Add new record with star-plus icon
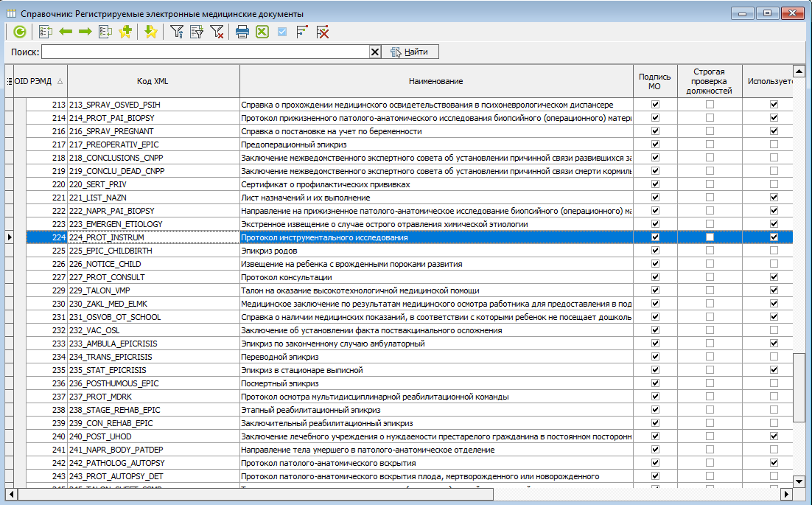The width and height of the screenshot is (812, 505). pos(125,32)
